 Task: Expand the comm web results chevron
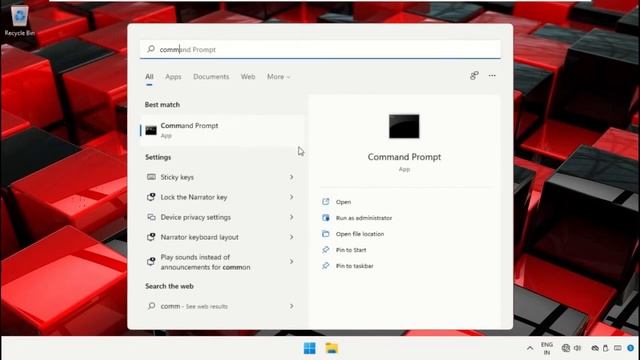pyautogui.click(x=291, y=306)
